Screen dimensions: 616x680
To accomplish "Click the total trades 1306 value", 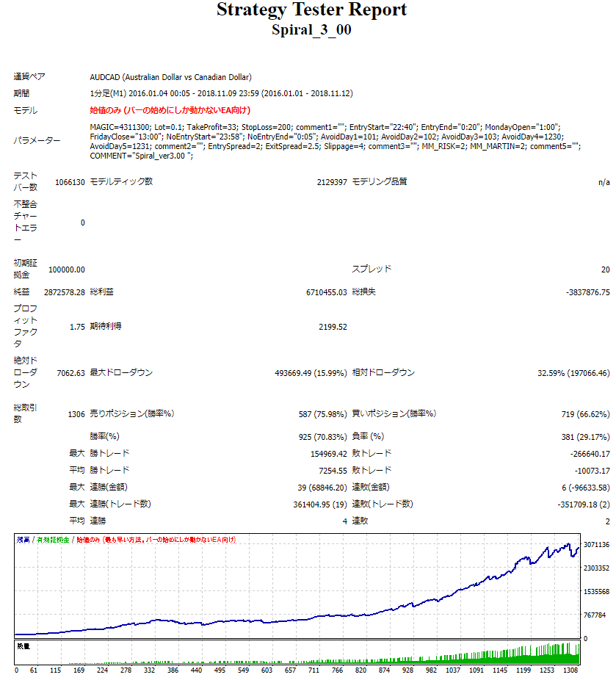I will point(76,414).
